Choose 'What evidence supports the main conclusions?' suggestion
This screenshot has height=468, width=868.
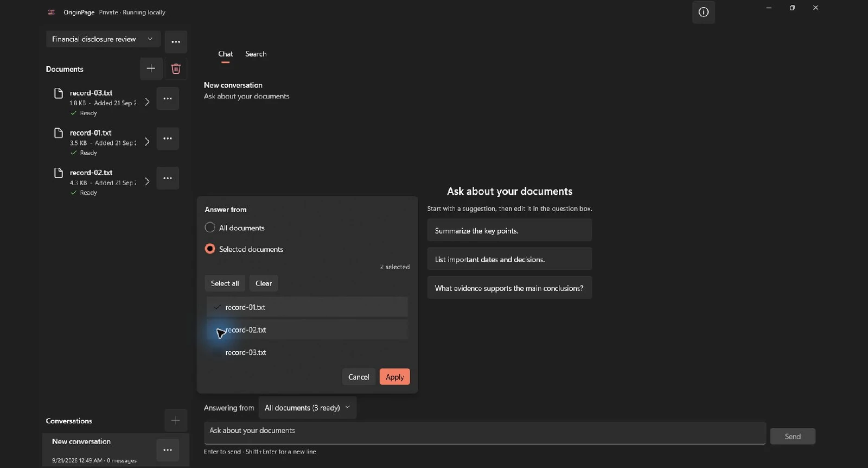(509, 288)
